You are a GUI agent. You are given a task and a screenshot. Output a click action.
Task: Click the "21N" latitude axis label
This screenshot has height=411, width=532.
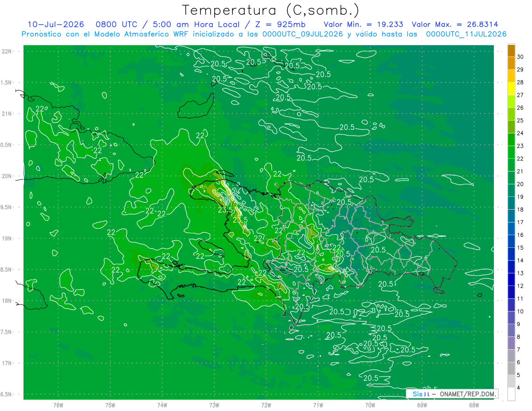click(x=7, y=114)
